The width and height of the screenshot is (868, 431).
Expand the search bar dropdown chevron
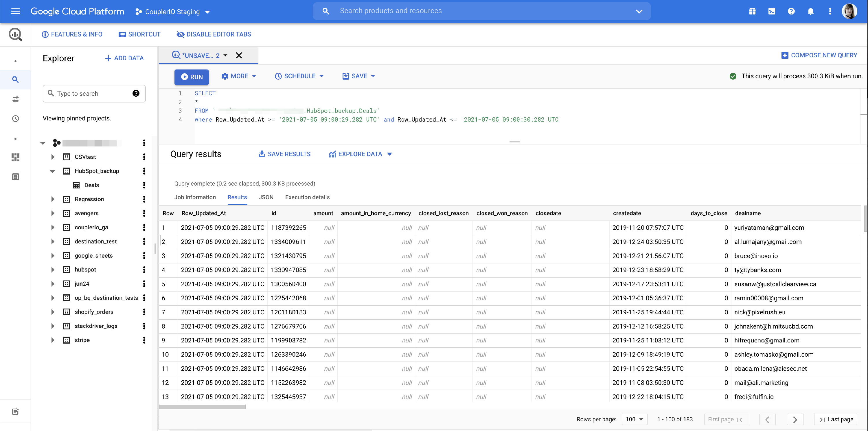click(639, 12)
